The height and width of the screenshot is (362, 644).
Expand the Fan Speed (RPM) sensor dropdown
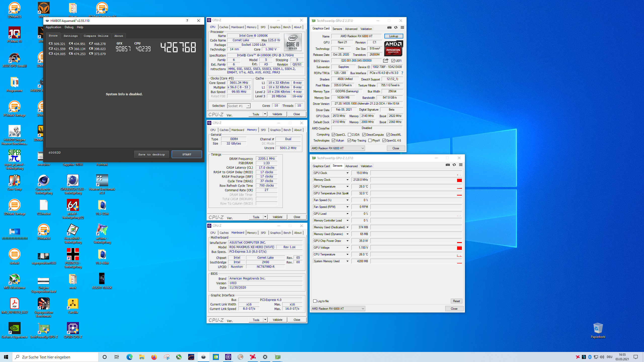(347, 207)
